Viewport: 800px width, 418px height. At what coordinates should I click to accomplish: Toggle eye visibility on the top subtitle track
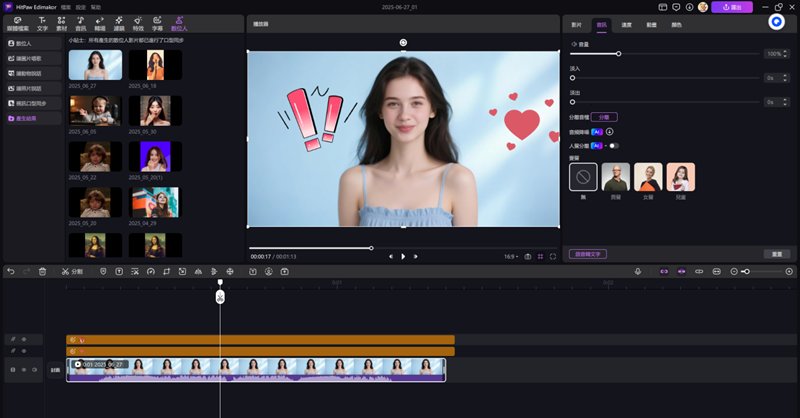pyautogui.click(x=24, y=339)
